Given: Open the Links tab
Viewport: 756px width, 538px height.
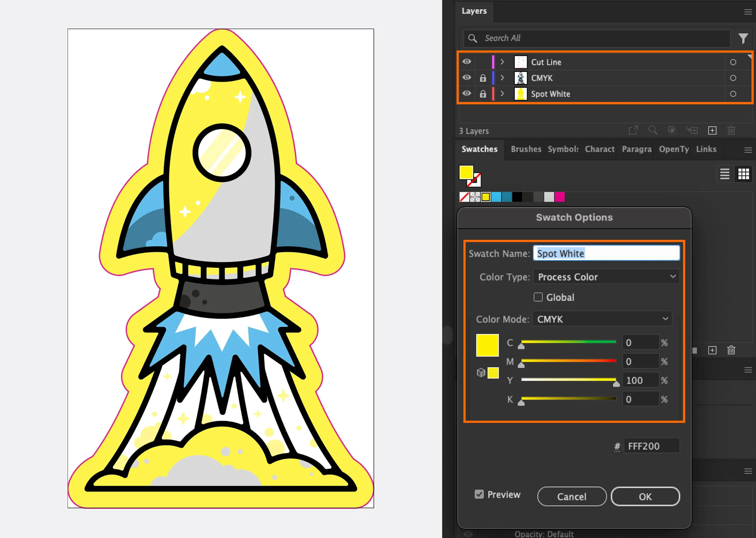Looking at the screenshot, I should (706, 149).
